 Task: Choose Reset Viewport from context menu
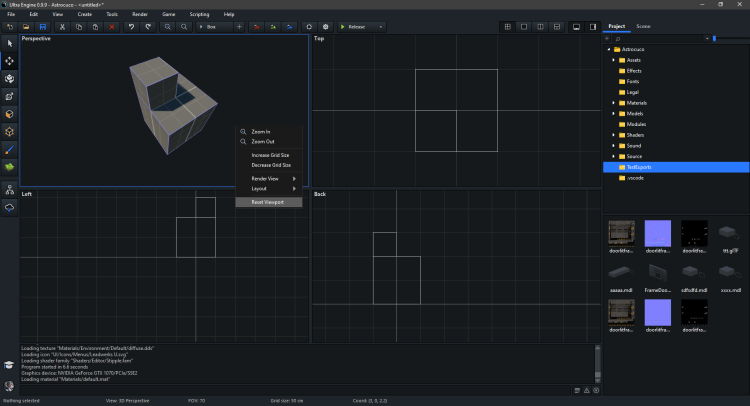pyautogui.click(x=268, y=202)
